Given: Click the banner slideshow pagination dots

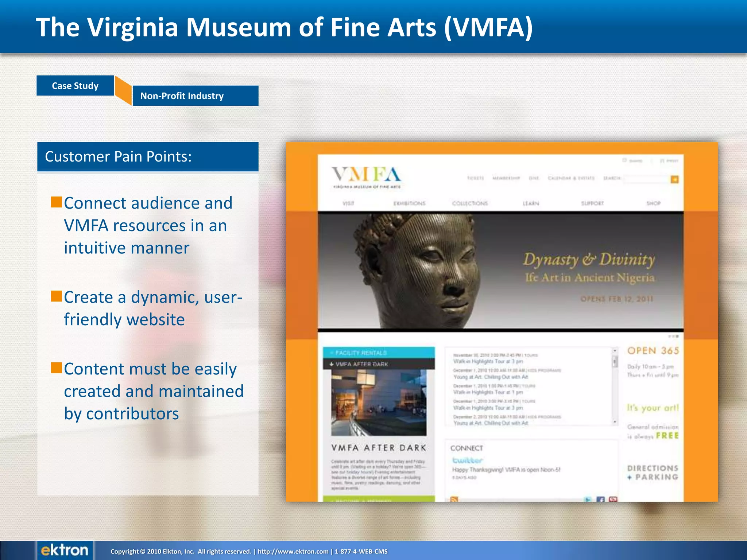Looking at the screenshot, I should (x=673, y=336).
